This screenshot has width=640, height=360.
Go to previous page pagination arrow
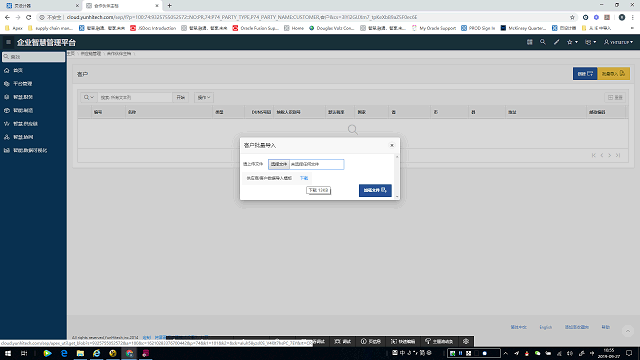coord(602,156)
